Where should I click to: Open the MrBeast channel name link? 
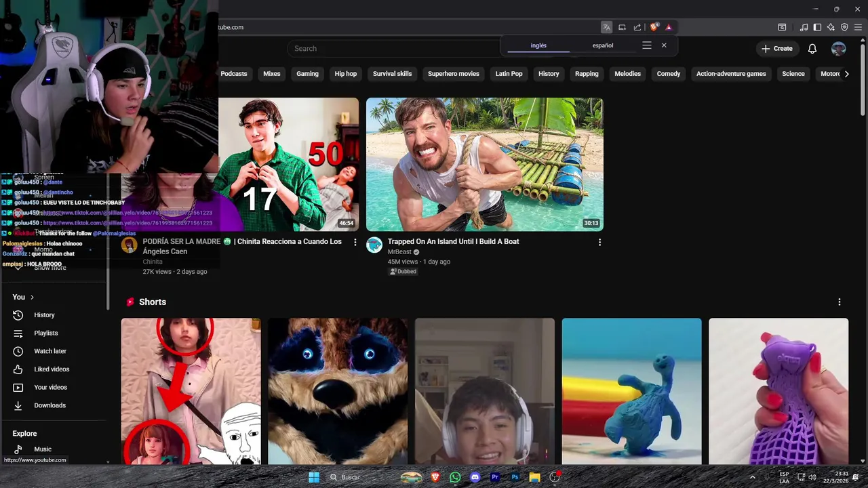point(399,252)
